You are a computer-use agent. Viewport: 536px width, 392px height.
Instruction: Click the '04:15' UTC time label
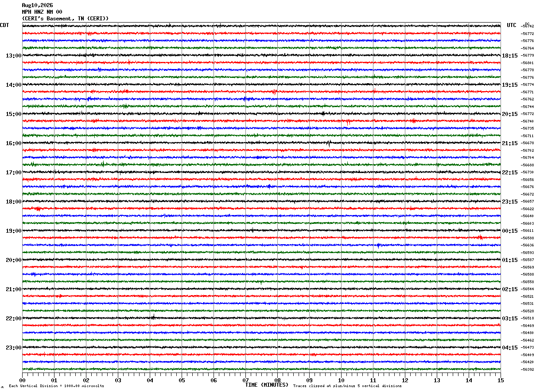click(x=510, y=348)
